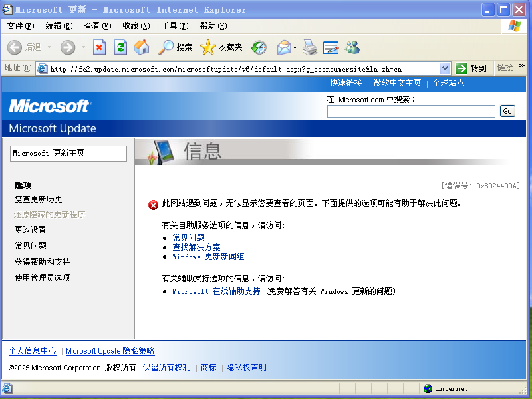Click the Refresh page icon
Image resolution: width=532 pixels, height=399 pixels.
pyautogui.click(x=120, y=47)
